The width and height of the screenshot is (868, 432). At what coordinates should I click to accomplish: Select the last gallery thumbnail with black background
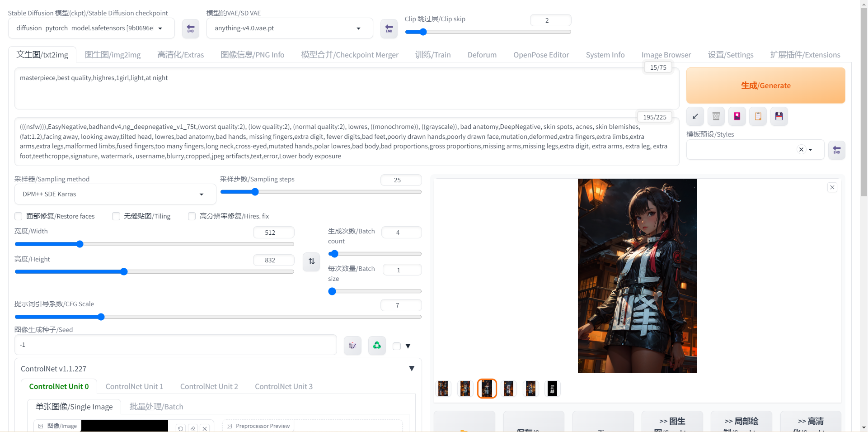(x=552, y=389)
